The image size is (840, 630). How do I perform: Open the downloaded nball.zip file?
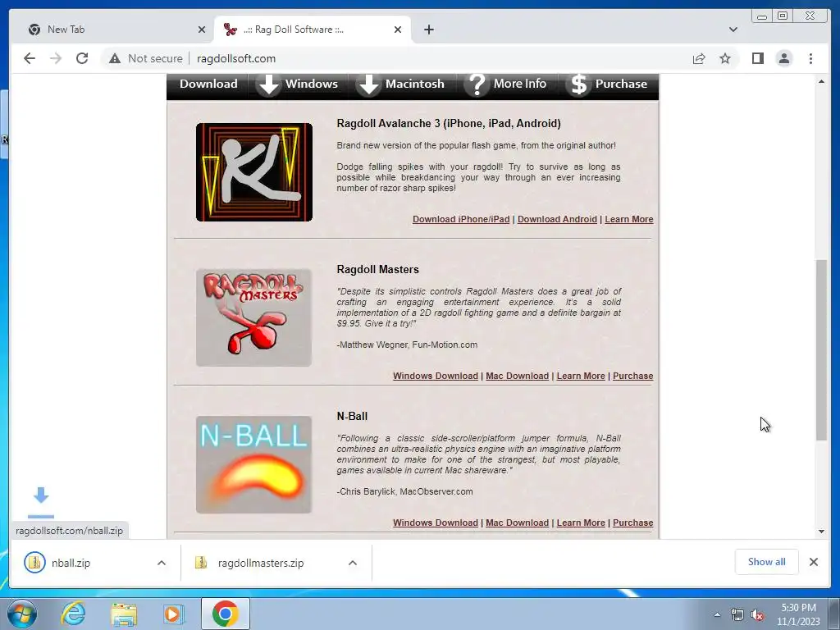(x=71, y=563)
